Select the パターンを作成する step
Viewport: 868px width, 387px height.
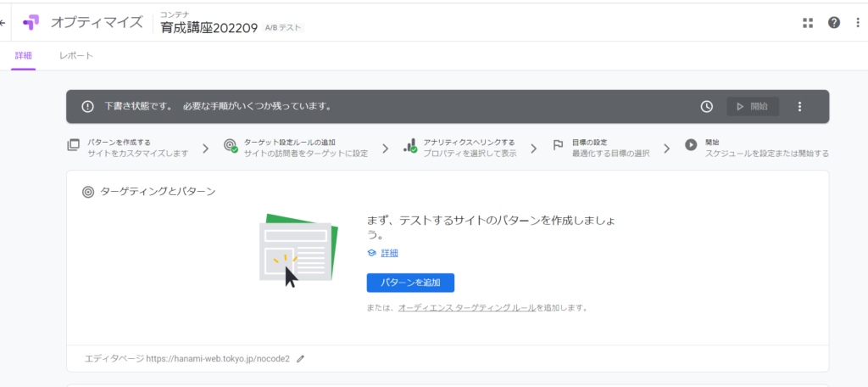coord(127,148)
